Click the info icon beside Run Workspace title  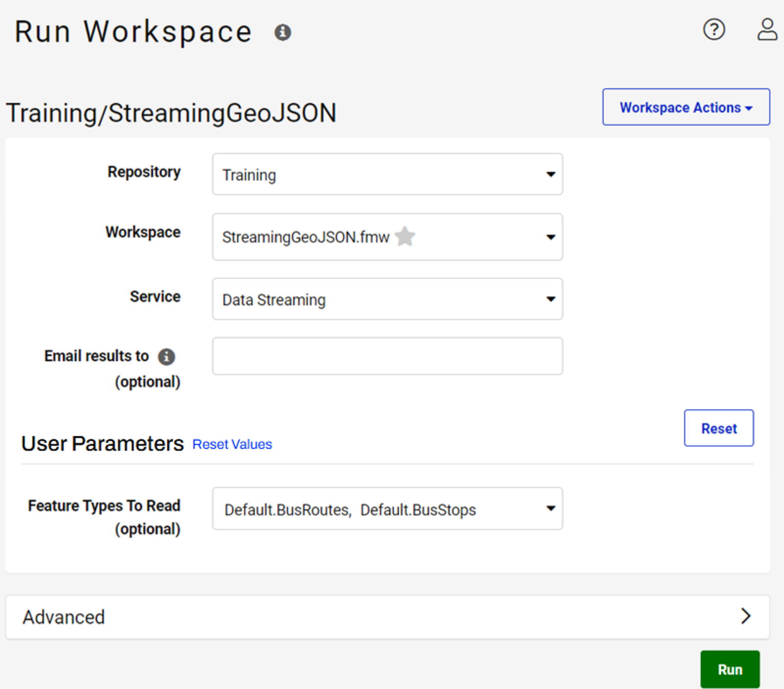coord(283,32)
